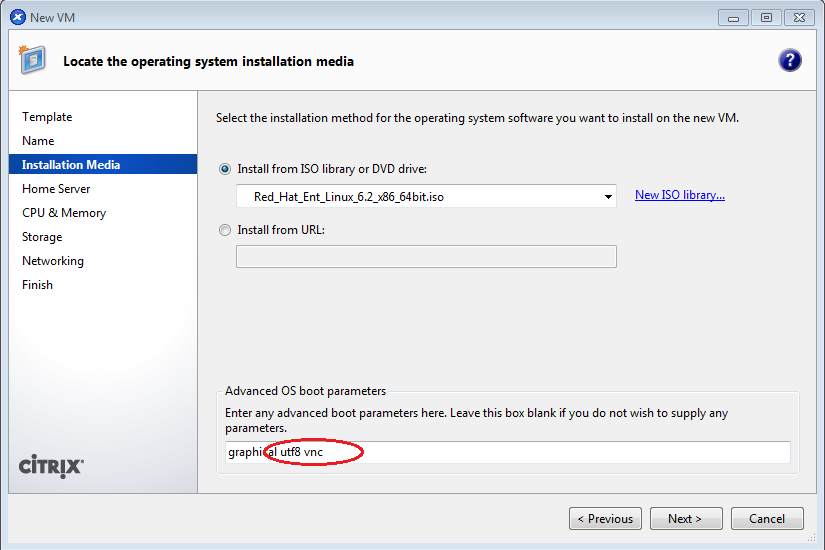The width and height of the screenshot is (825, 550).
Task: Go to the Finish step
Action: point(37,285)
